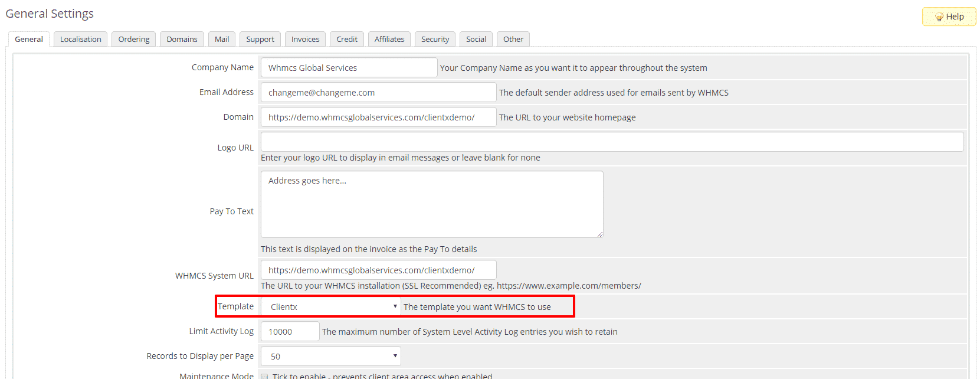Viewport: 980px width, 379px height.
Task: View the Credit tab
Action: [347, 40]
